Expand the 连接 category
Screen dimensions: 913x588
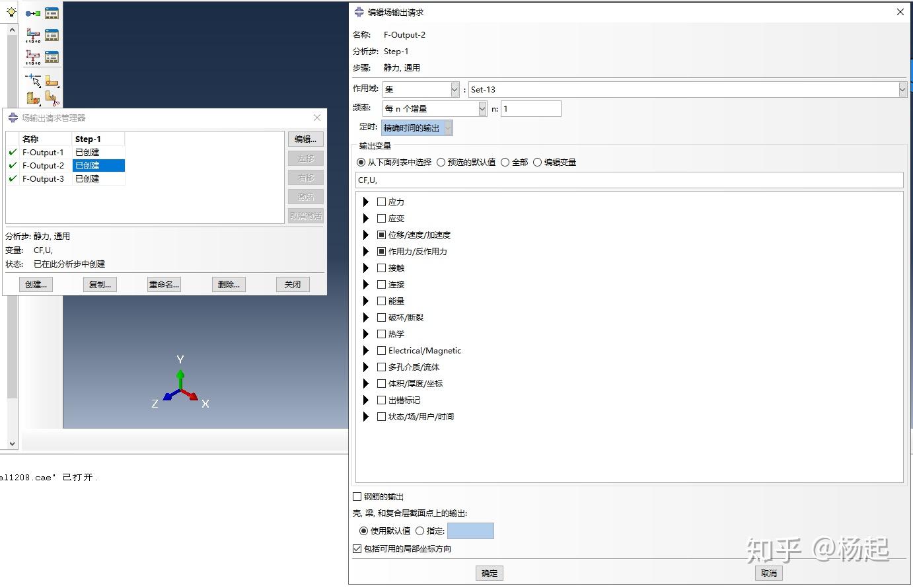(x=366, y=284)
